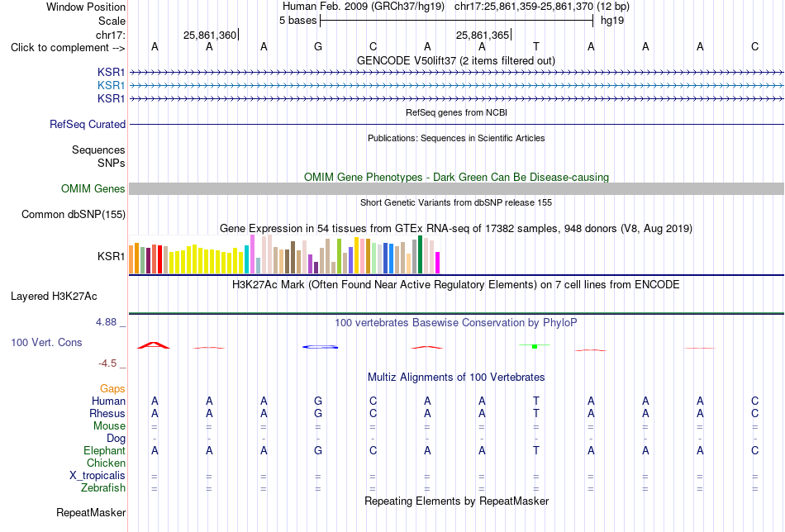The width and height of the screenshot is (785, 532).
Task: Click base T in the Human alignment row
Action: [536, 401]
